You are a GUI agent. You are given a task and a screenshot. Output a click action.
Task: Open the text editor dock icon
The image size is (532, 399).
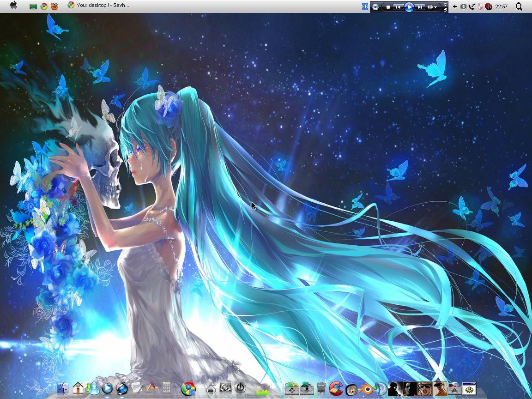pyautogui.click(x=137, y=387)
